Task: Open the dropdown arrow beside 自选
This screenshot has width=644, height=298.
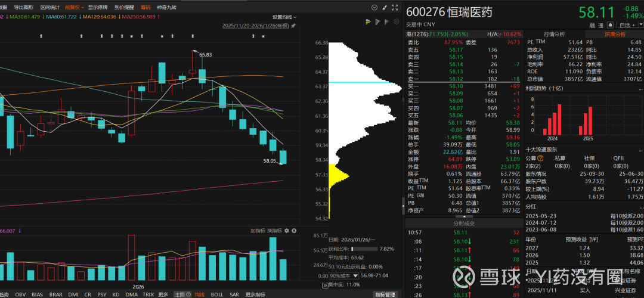Action: [640, 25]
